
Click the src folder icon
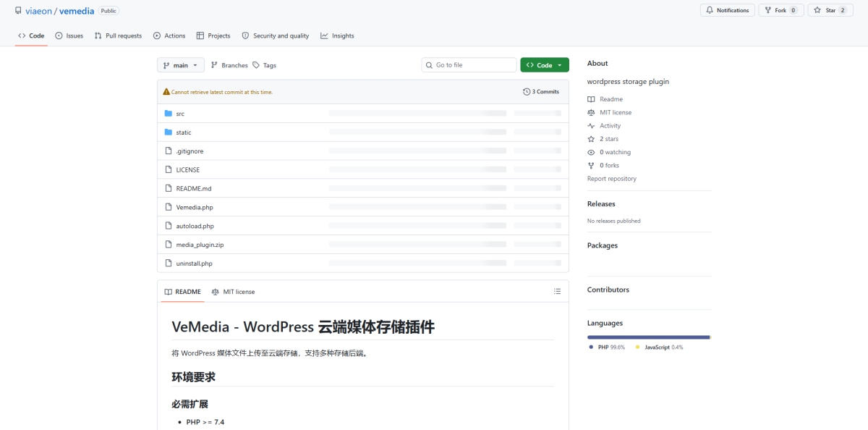click(169, 114)
